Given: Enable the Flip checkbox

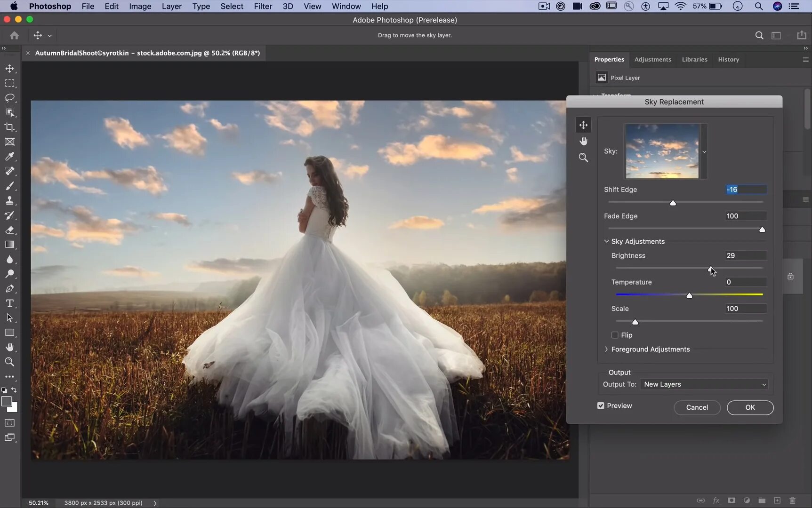Looking at the screenshot, I should 615,335.
